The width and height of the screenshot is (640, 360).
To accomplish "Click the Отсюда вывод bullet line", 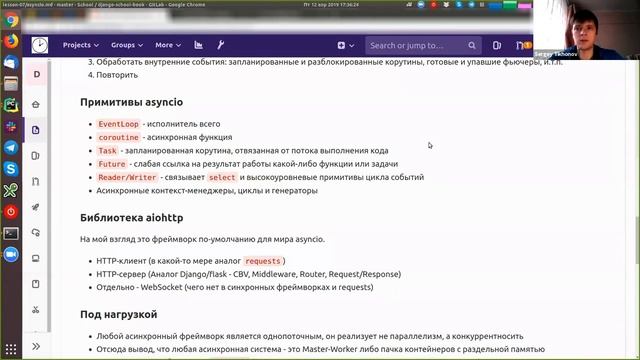I will (x=320, y=349).
